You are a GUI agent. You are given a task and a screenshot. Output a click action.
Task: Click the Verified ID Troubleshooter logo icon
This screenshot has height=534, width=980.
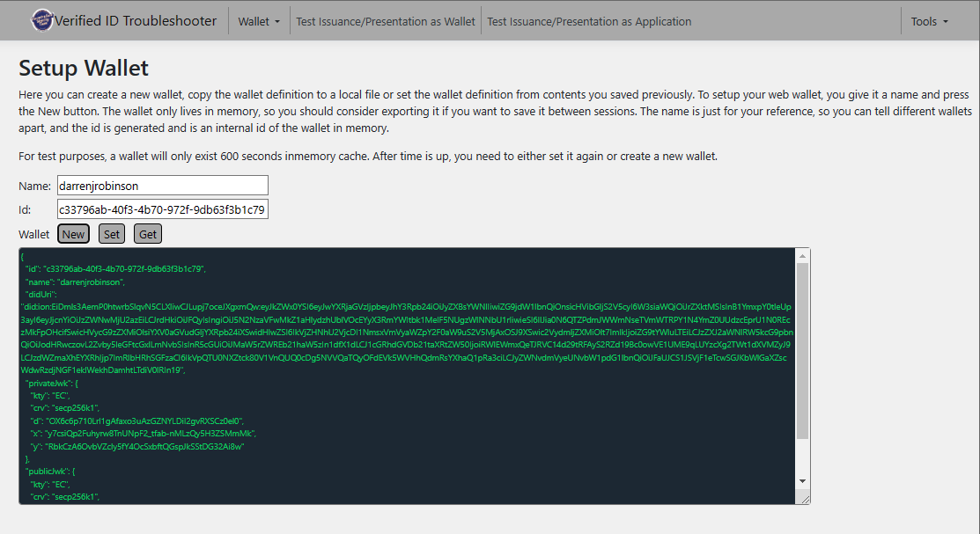pyautogui.click(x=42, y=20)
